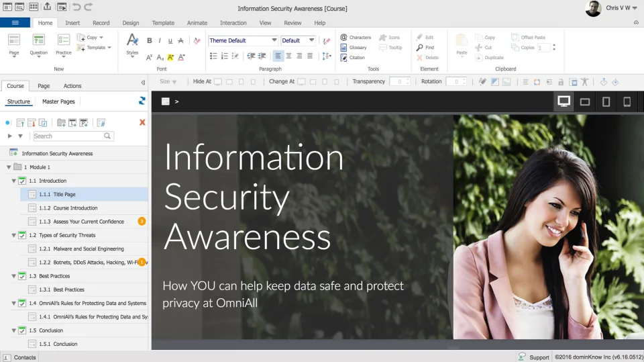Toggle first Hide At device box

point(218,81)
